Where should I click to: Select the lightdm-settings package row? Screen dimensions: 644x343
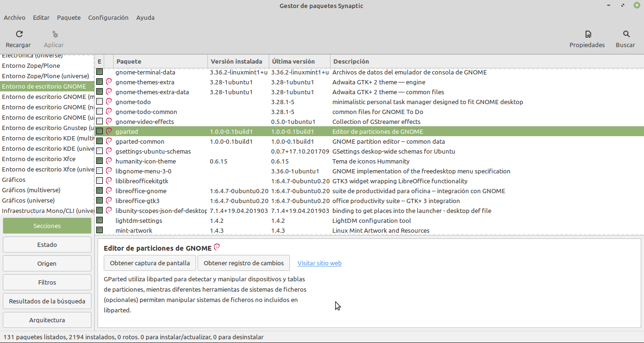coord(368,220)
